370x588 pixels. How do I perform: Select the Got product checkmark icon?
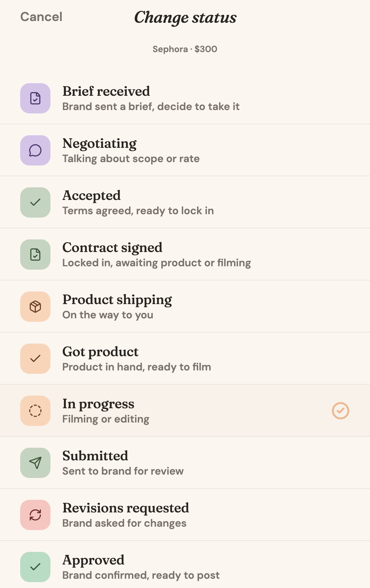(x=35, y=359)
